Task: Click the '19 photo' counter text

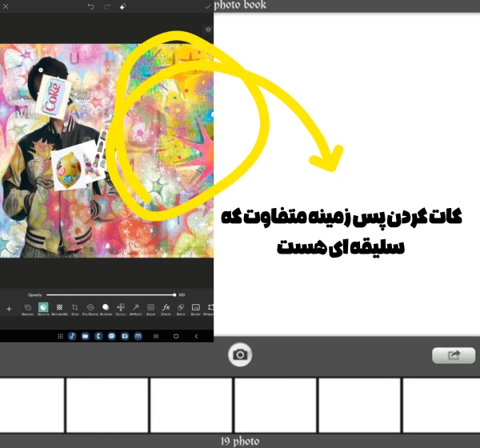Action: coord(240,442)
